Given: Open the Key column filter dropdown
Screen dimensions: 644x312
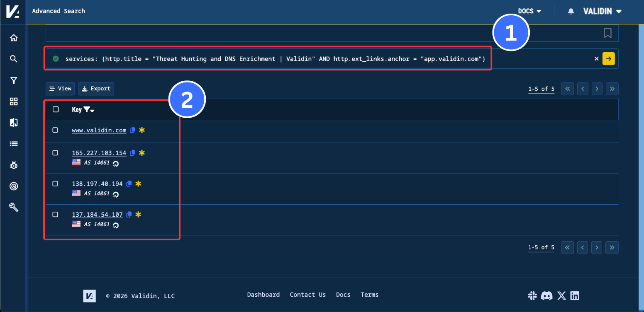Looking at the screenshot, I should pyautogui.click(x=88, y=109).
